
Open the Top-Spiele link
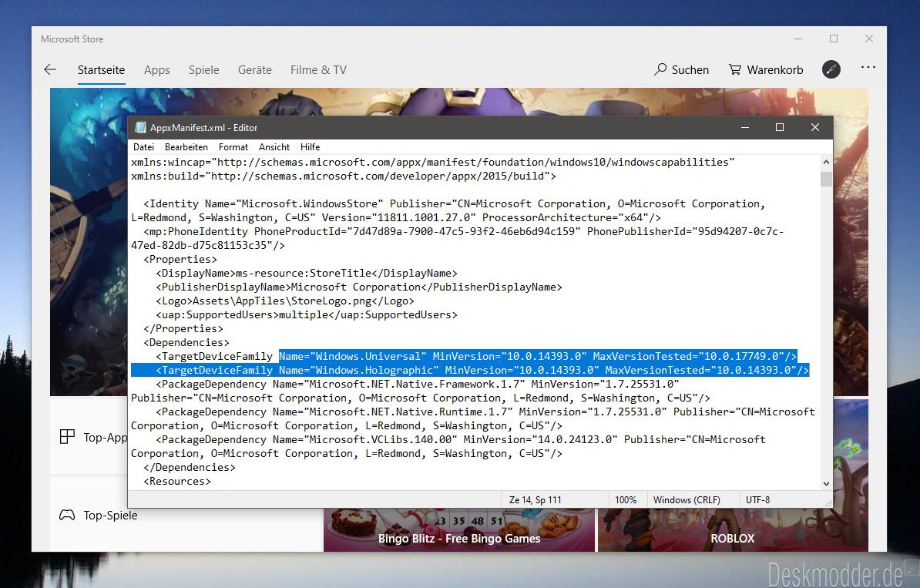click(x=110, y=516)
